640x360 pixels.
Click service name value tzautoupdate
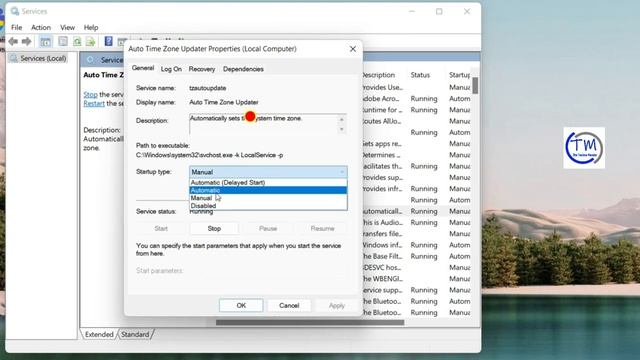208,88
